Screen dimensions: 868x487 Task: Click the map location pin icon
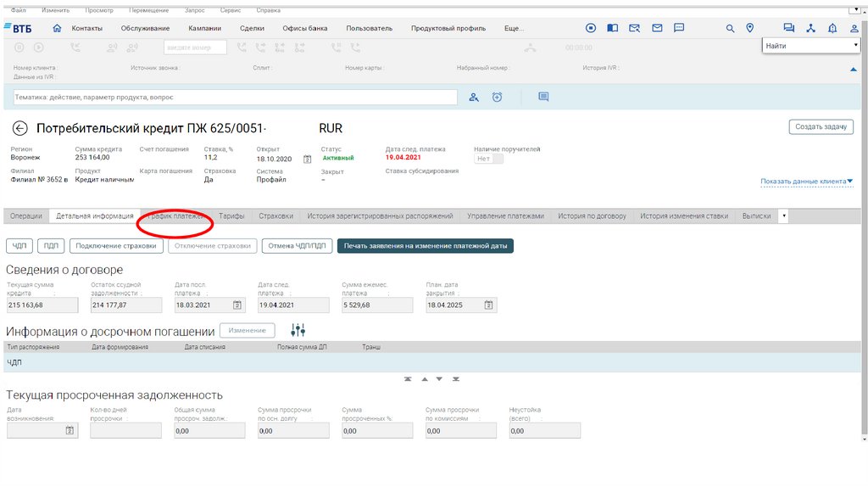click(750, 28)
